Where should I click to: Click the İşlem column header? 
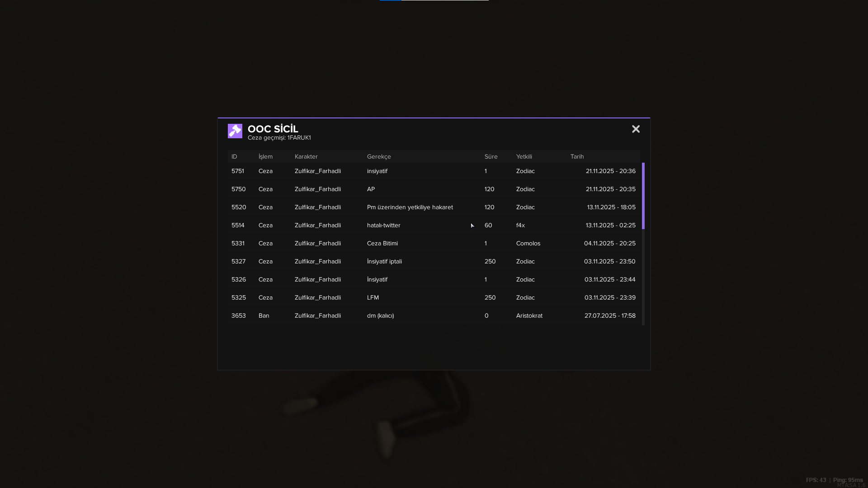[x=265, y=157]
